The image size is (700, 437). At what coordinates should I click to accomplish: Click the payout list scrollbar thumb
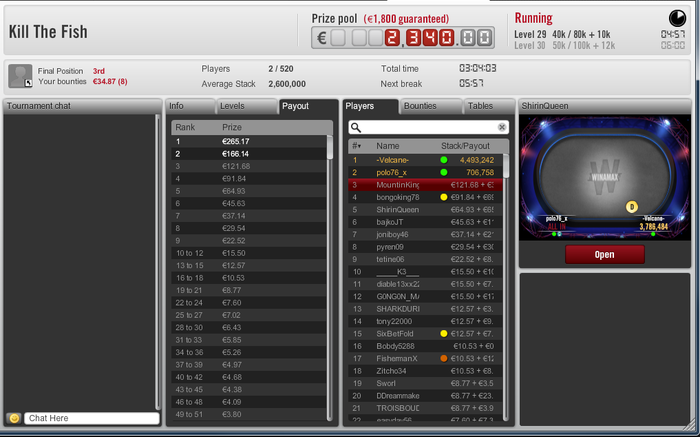coord(330,147)
